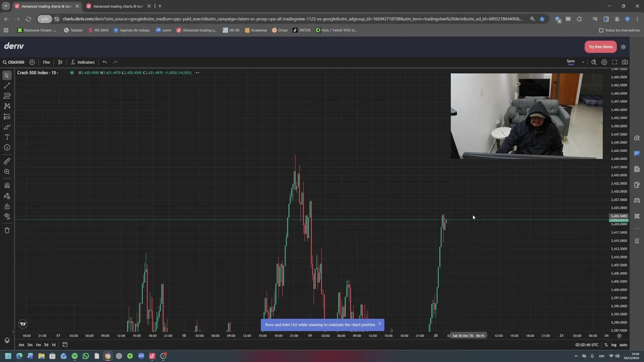Screen dimensions: 644x362
Task: Toggle the light/dark theme sun icon
Action: click(623, 47)
